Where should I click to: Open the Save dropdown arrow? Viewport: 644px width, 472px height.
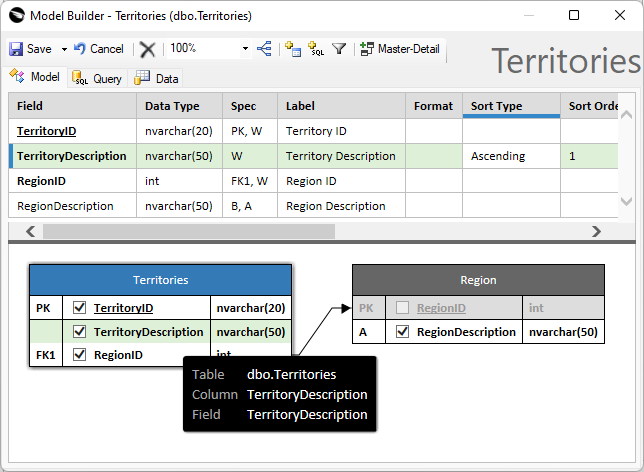(x=64, y=49)
